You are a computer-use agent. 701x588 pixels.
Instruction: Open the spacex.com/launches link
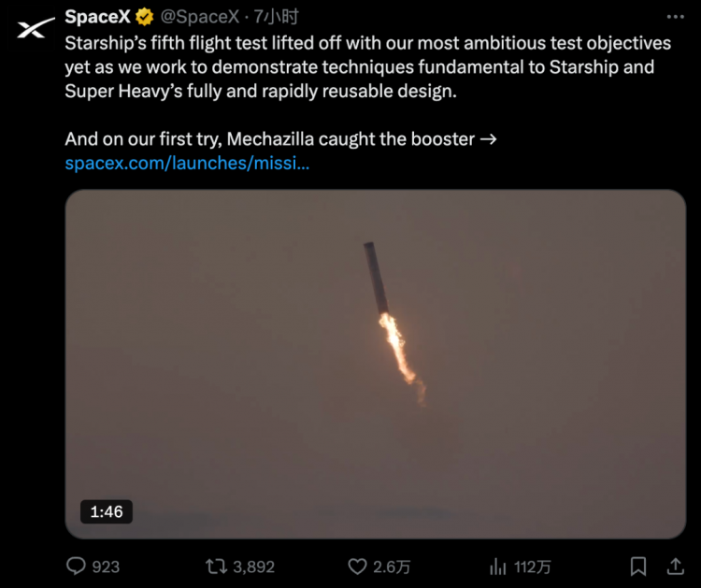(x=187, y=164)
